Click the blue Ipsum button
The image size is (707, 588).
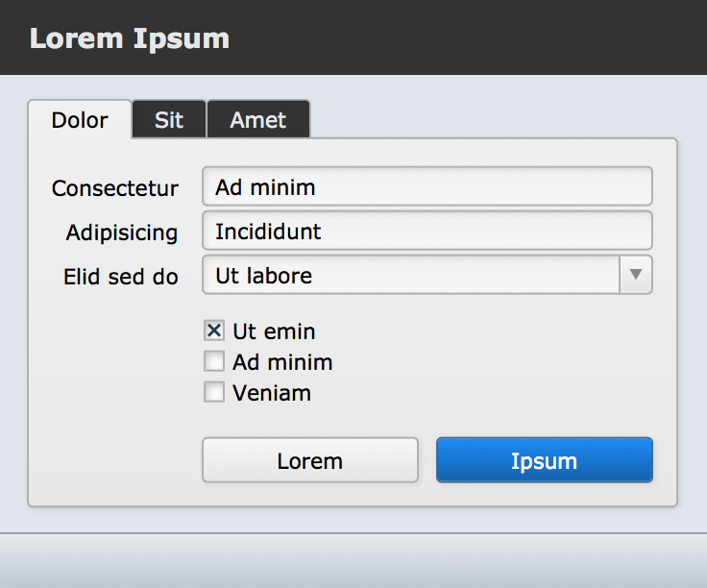(x=544, y=460)
